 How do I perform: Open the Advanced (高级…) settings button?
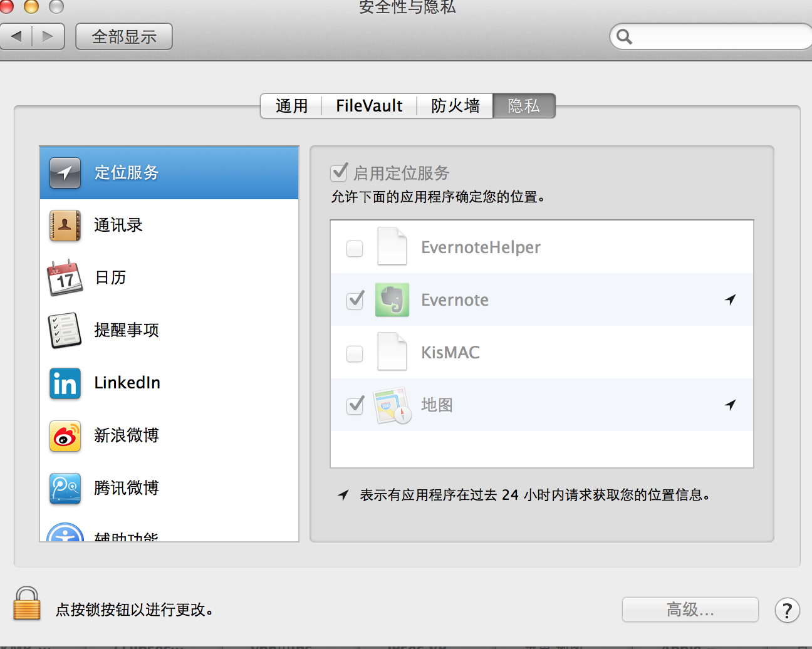coord(690,610)
